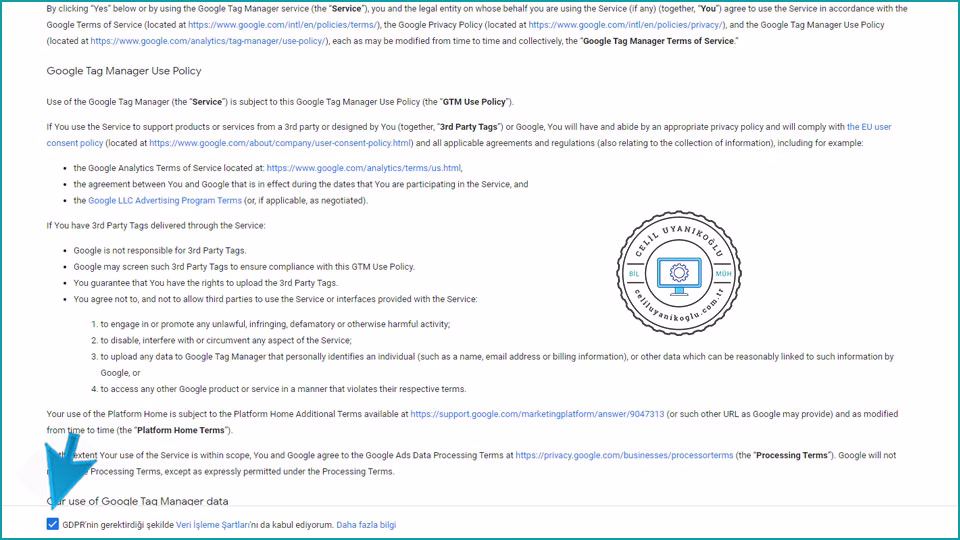960x540 pixels.
Task: Click the Google Tag Manager Use Policy heading
Action: tap(124, 71)
